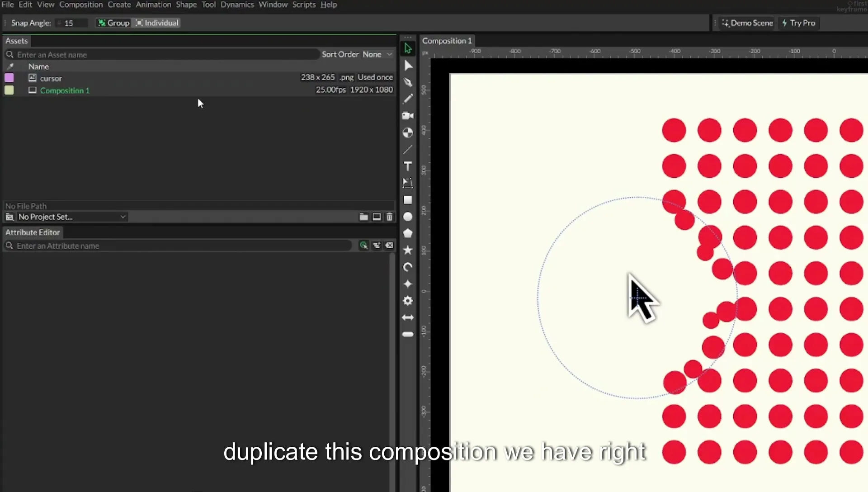
Task: Select the green Select arrow tool
Action: pyautogui.click(x=408, y=48)
